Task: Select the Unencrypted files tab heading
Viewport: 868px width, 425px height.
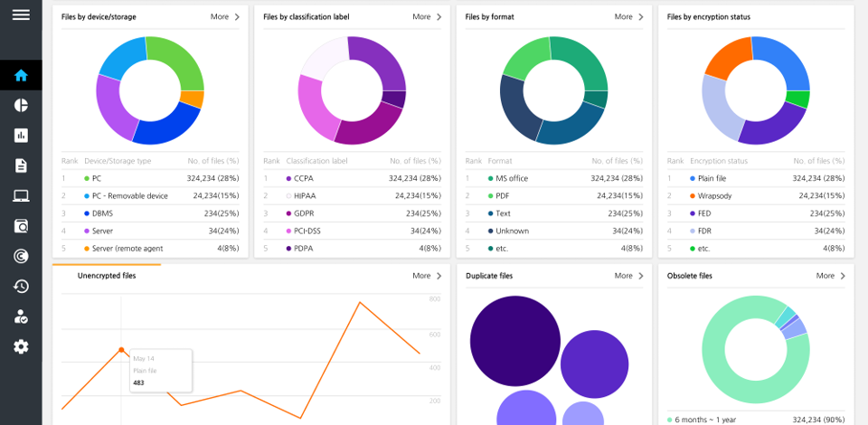Action: 107,276
